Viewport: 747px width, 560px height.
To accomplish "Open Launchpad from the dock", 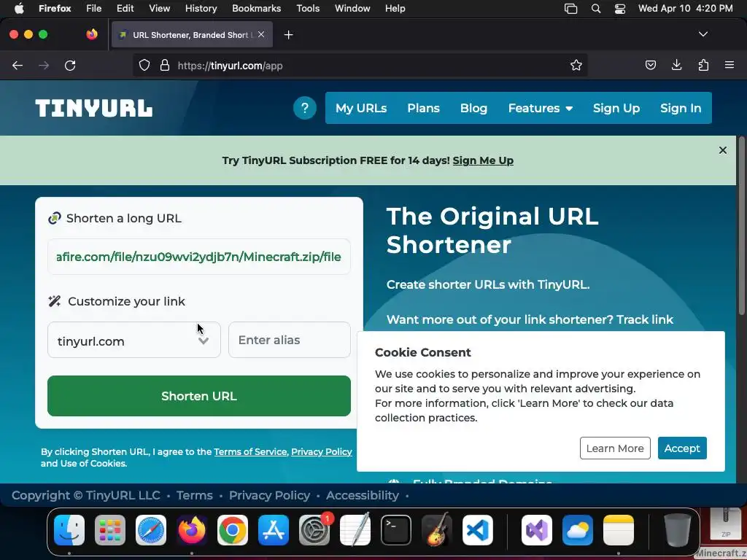I will point(110,530).
